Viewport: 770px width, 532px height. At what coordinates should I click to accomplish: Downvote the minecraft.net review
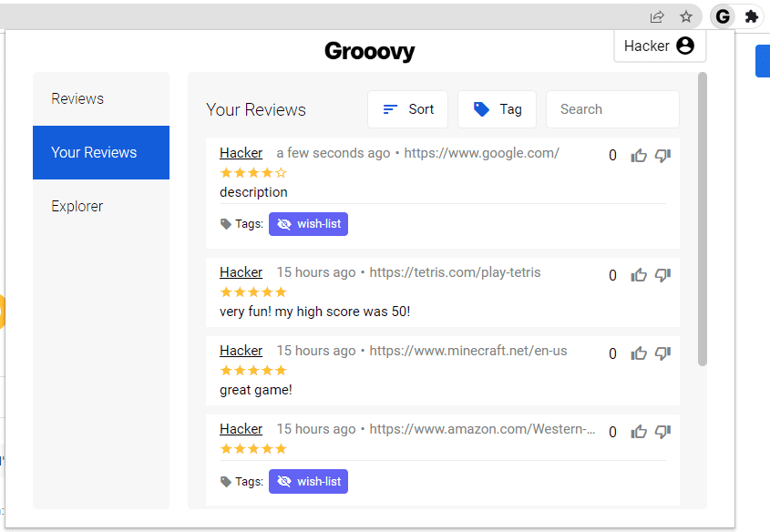(x=663, y=353)
